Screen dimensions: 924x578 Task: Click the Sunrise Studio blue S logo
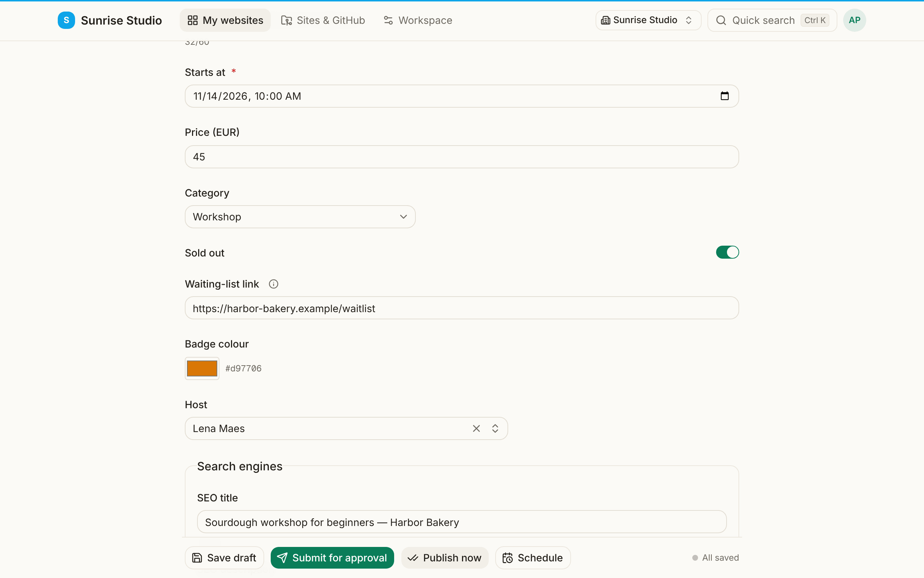66,20
